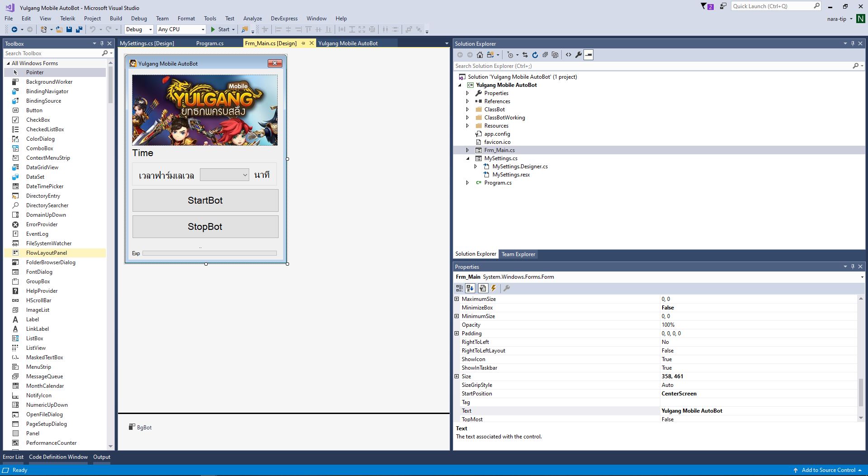Open the Debug menu

pyautogui.click(x=139, y=19)
